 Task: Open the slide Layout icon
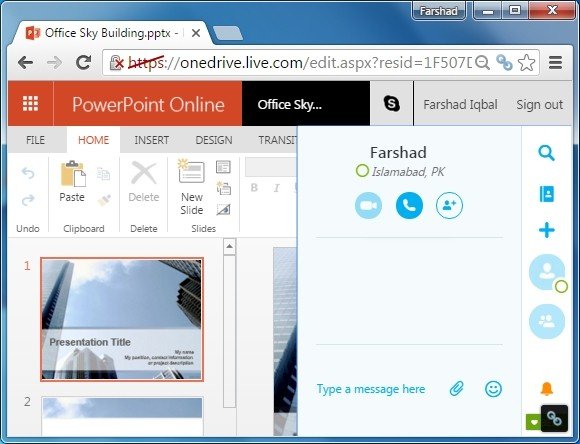pyautogui.click(x=223, y=167)
